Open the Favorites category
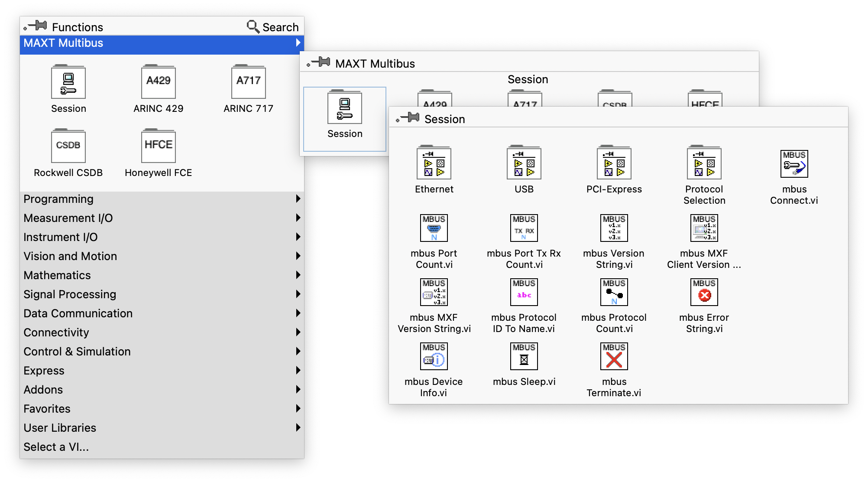Viewport: 868px width, 482px height. tap(162, 409)
